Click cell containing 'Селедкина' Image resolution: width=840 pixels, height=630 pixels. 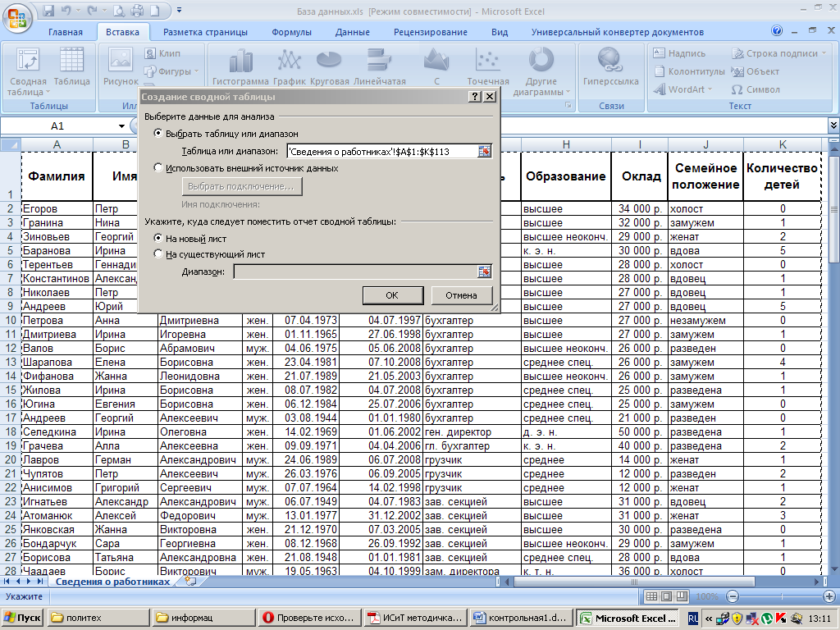click(57, 431)
